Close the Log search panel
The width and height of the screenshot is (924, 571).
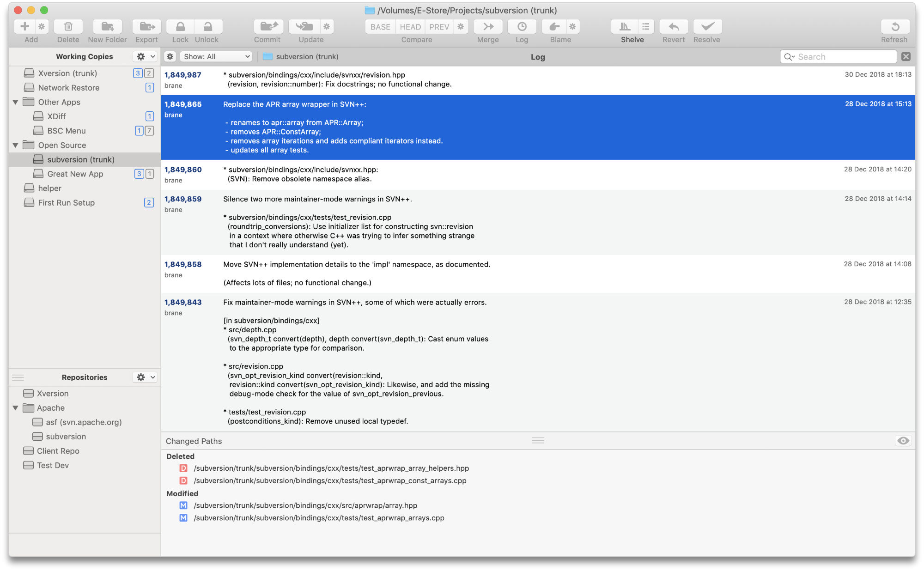click(906, 56)
